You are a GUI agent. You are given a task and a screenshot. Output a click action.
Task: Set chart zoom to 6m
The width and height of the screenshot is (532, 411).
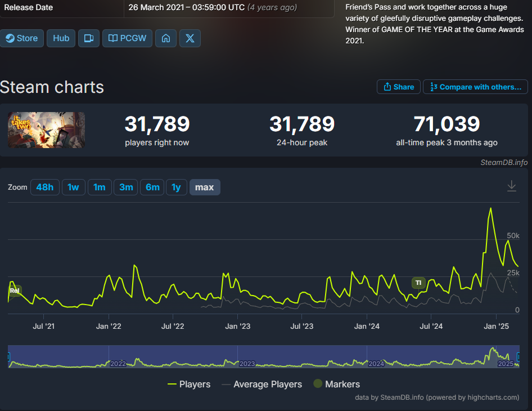coord(152,187)
